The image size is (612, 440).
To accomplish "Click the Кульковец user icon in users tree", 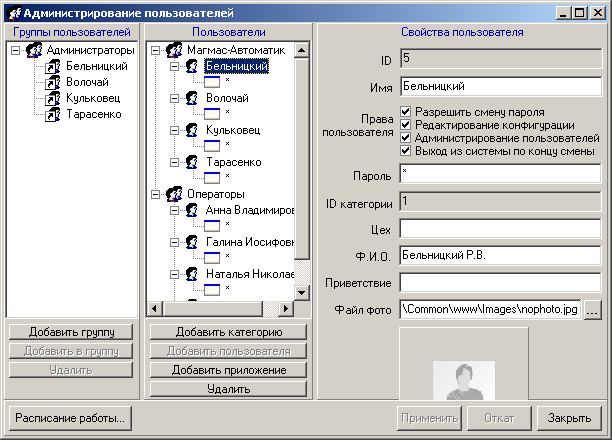I will [x=192, y=130].
